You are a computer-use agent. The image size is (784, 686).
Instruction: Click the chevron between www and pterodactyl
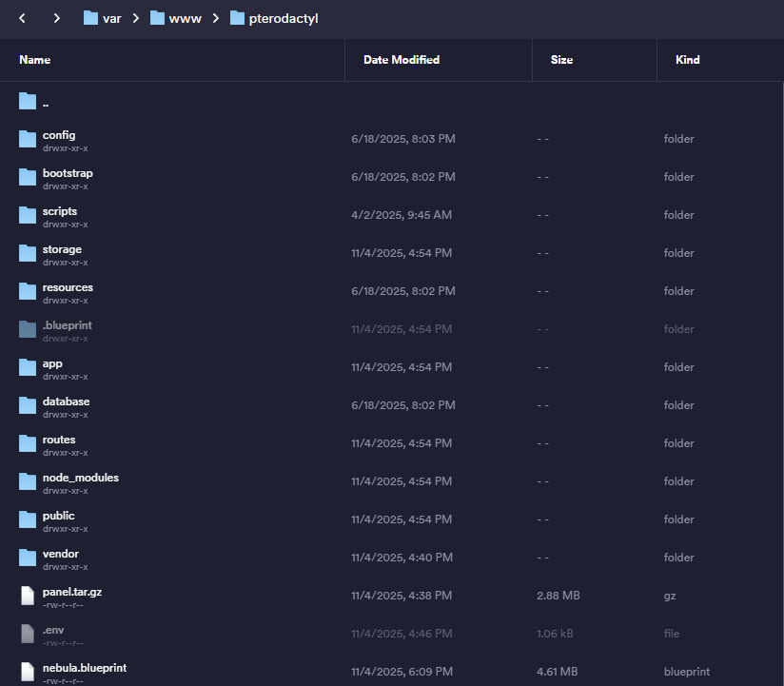215,18
